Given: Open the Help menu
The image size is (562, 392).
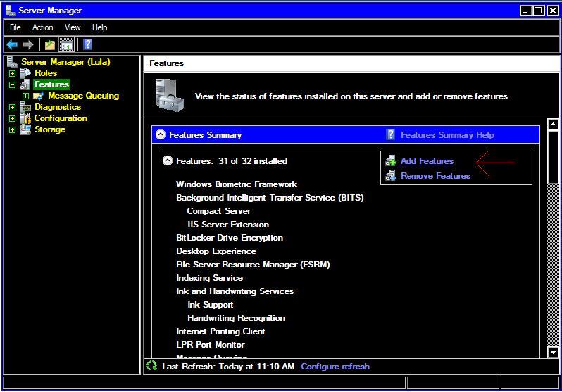Looking at the screenshot, I should [x=99, y=27].
